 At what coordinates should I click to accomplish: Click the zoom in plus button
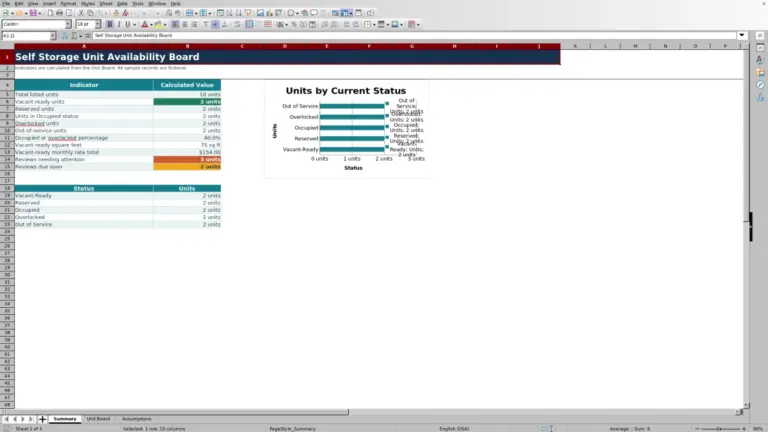tap(744, 429)
